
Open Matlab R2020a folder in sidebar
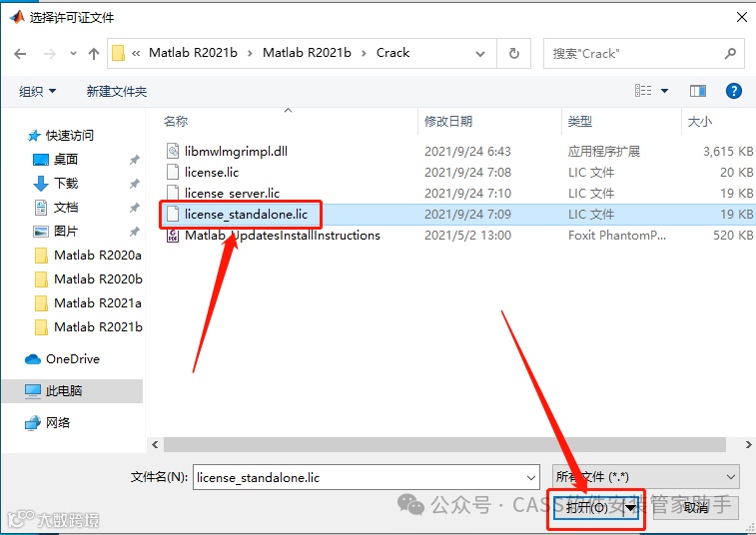click(x=98, y=255)
